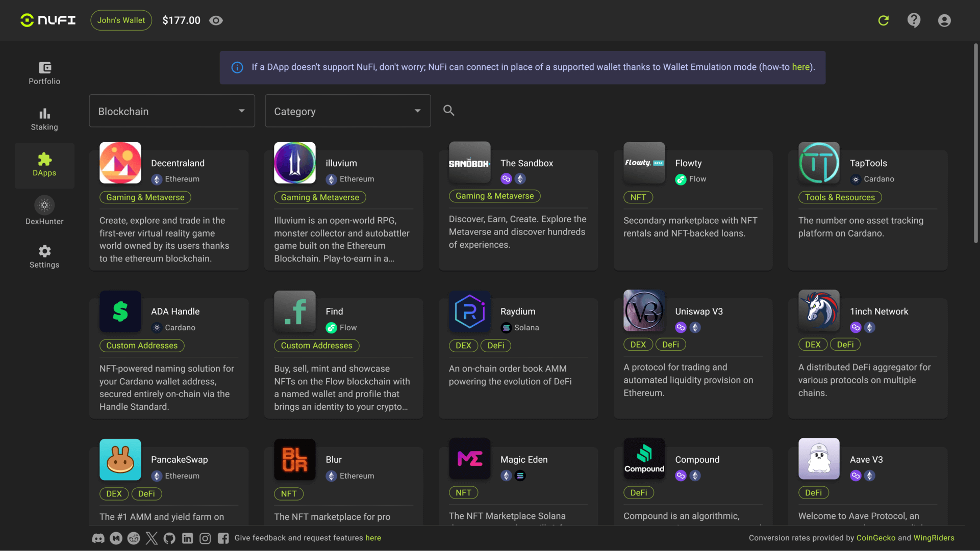Follow the 'here' link in info banner

click(x=800, y=67)
